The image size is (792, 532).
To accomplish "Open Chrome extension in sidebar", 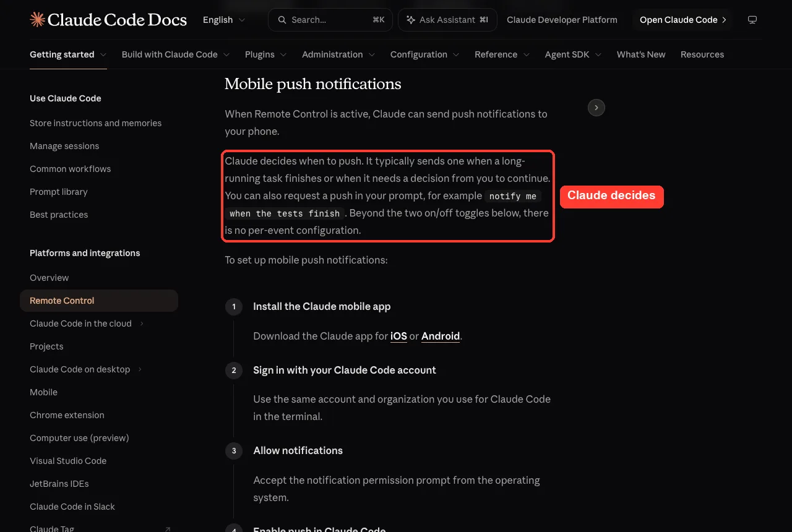I will click(x=67, y=415).
